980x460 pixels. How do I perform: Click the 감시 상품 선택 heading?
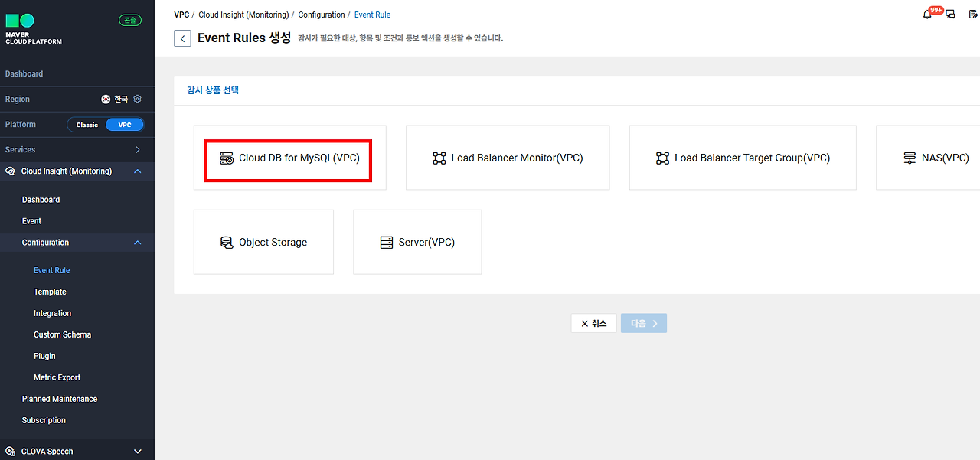tap(213, 90)
